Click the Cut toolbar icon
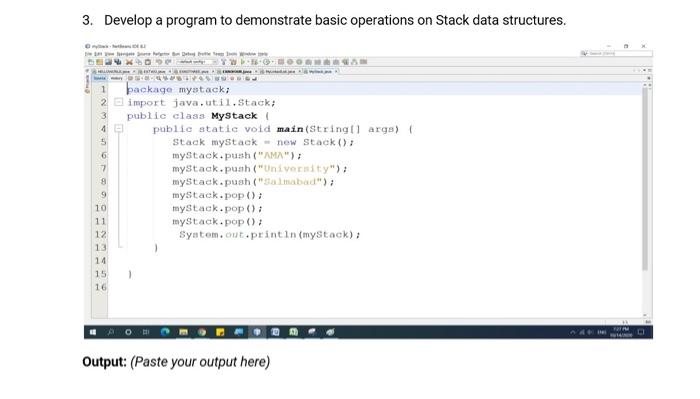The height and width of the screenshot is (399, 700). point(129,62)
